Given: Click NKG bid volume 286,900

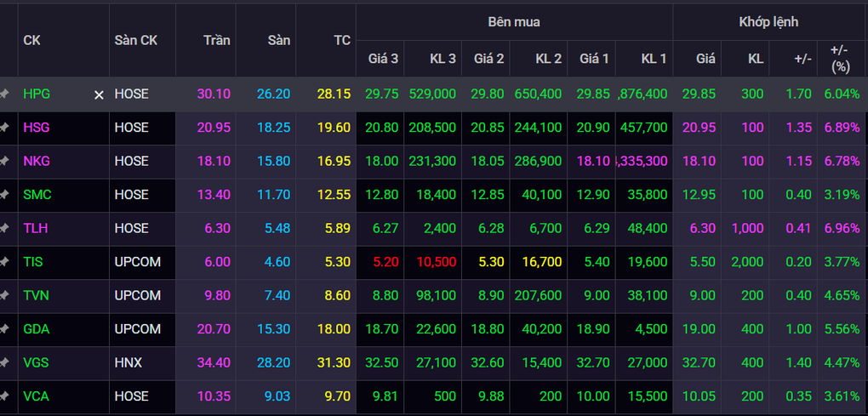Looking at the screenshot, I should (x=538, y=161).
